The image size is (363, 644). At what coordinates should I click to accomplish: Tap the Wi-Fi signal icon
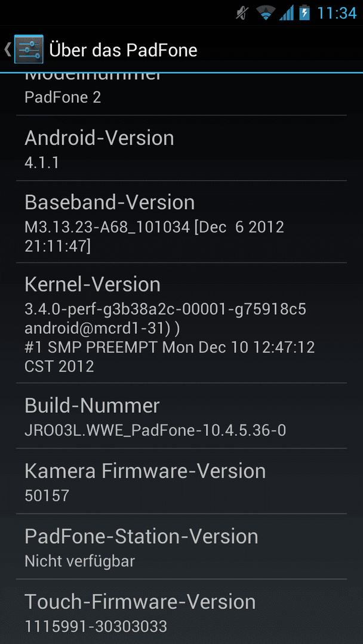point(266,13)
